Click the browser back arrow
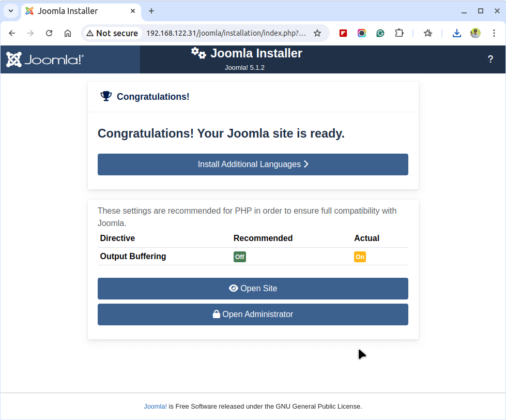 pos(12,33)
